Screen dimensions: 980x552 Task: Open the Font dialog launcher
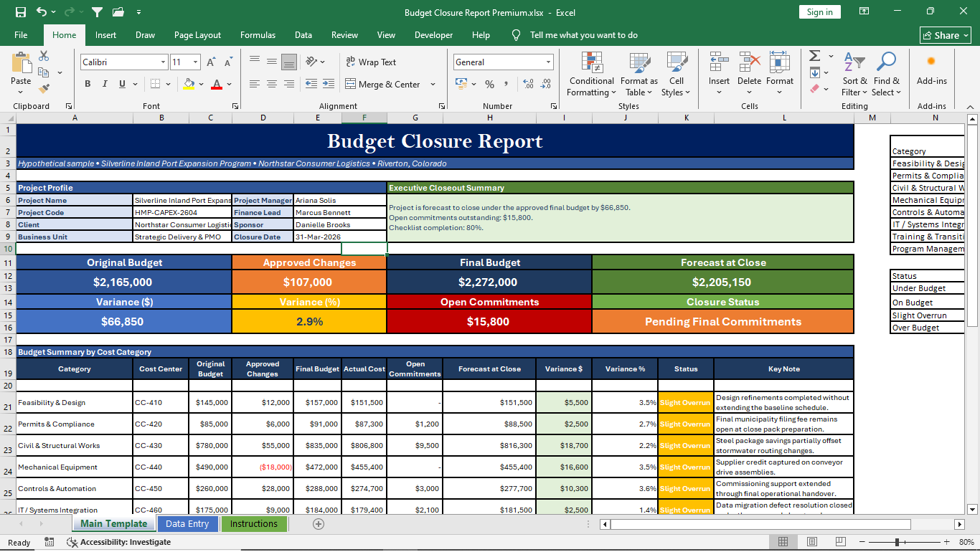pos(235,106)
